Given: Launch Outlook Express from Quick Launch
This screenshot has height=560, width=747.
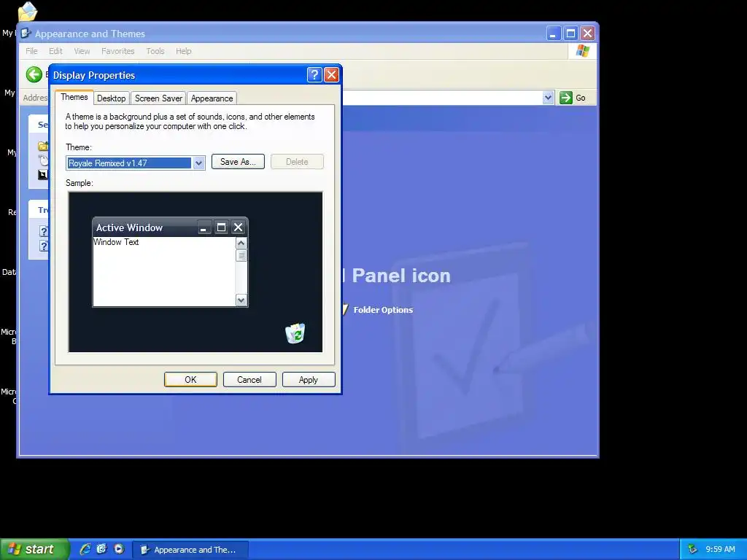Looking at the screenshot, I should tap(101, 549).
